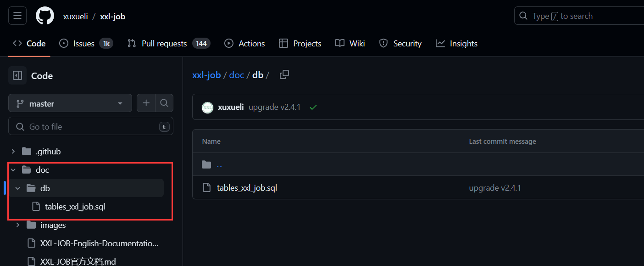Click the Name column header
The height and width of the screenshot is (266, 644).
tap(211, 141)
